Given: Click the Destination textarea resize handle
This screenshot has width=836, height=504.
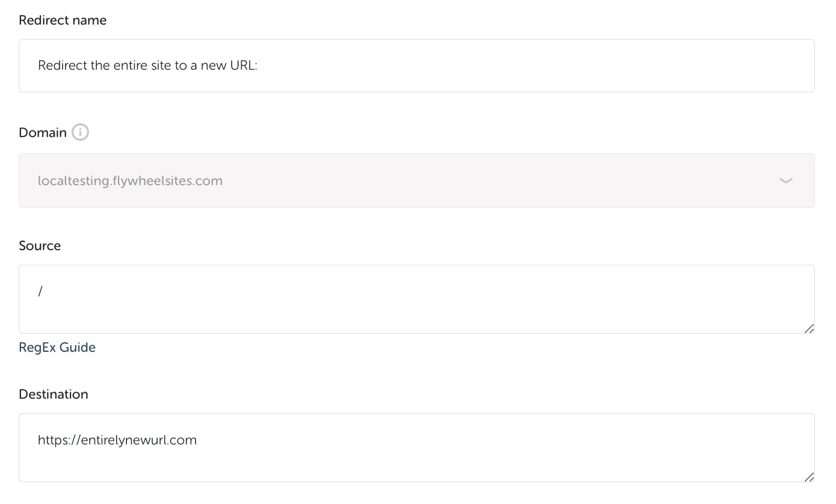Looking at the screenshot, I should point(808,477).
